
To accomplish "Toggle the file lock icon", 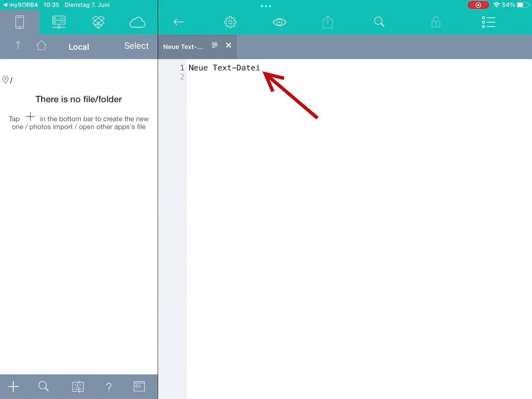I will coord(435,22).
